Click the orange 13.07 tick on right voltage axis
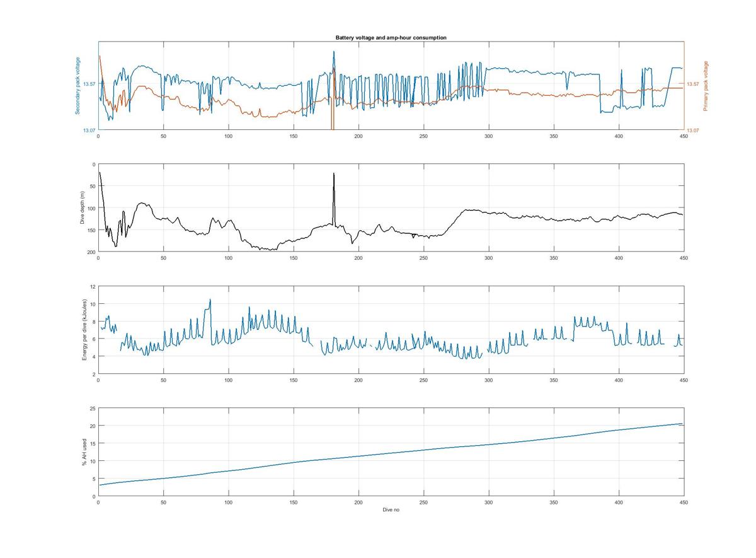 pos(693,131)
